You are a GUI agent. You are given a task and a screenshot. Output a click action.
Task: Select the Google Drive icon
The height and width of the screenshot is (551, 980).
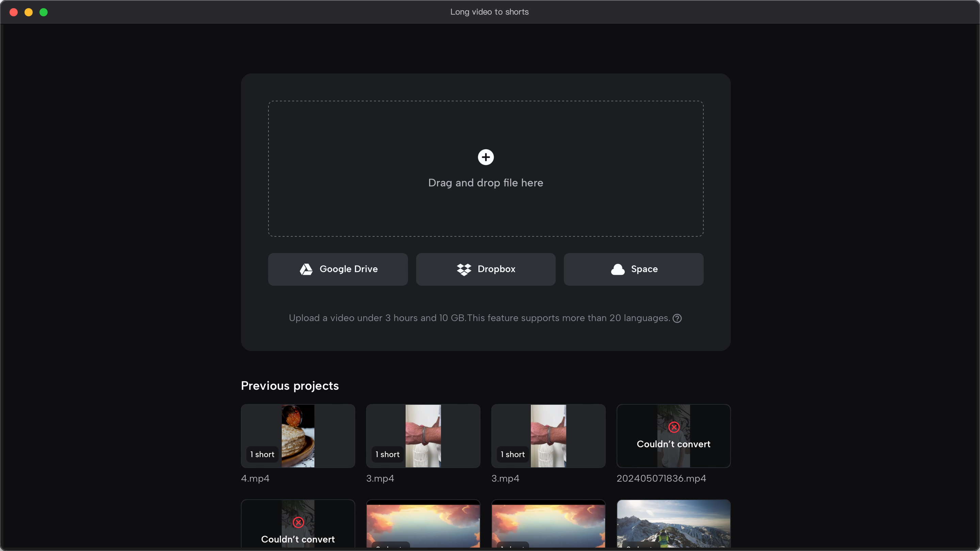tap(306, 269)
